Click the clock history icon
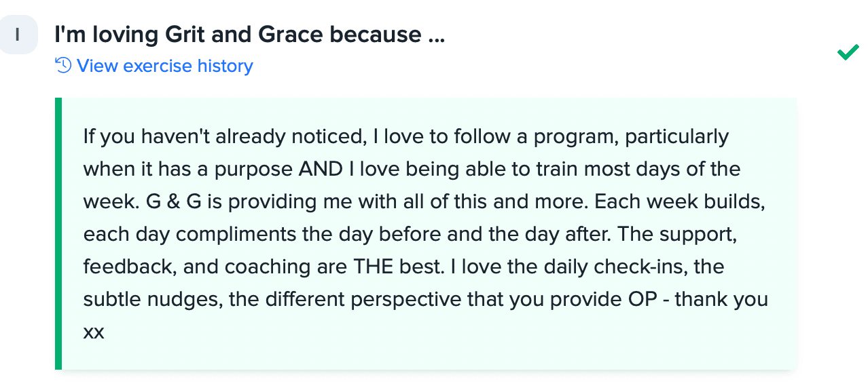 pyautogui.click(x=63, y=66)
